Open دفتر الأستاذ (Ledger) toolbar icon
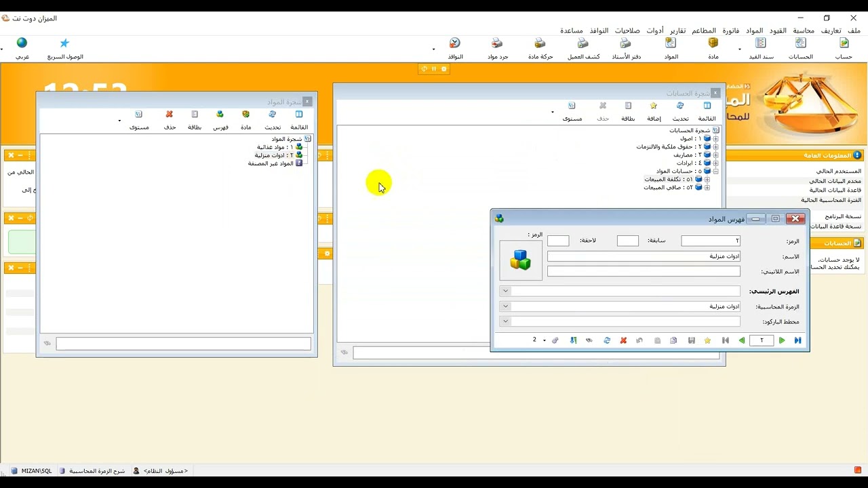The image size is (868, 488). (626, 49)
